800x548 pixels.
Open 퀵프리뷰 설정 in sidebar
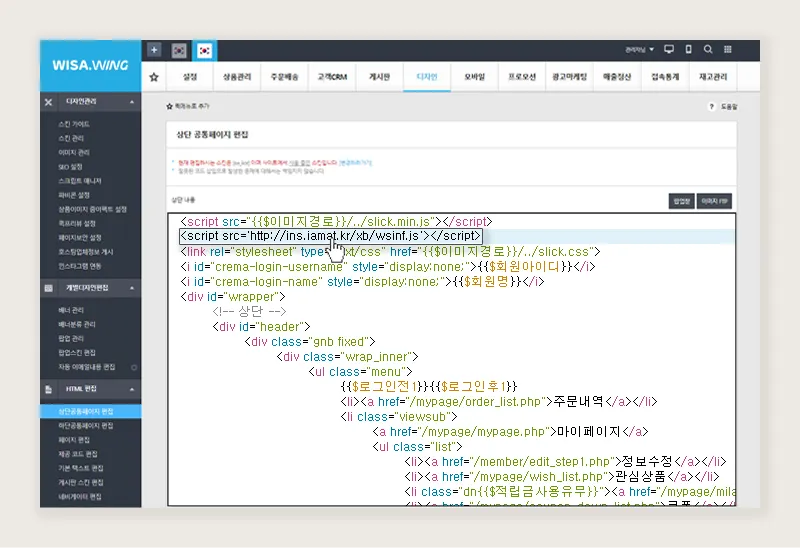(77, 223)
